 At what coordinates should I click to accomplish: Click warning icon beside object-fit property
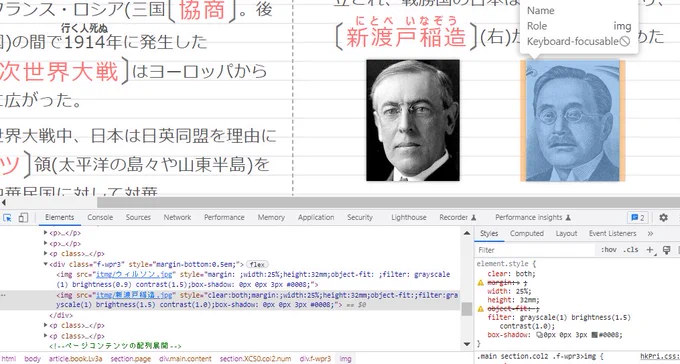coord(481,308)
